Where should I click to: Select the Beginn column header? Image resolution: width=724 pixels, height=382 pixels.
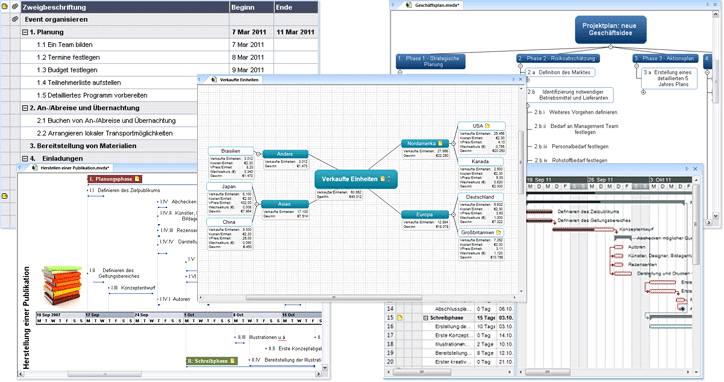(x=251, y=7)
